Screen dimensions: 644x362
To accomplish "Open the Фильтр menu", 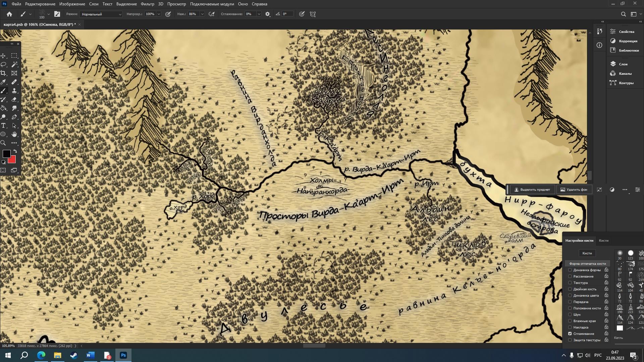I will 147,4.
